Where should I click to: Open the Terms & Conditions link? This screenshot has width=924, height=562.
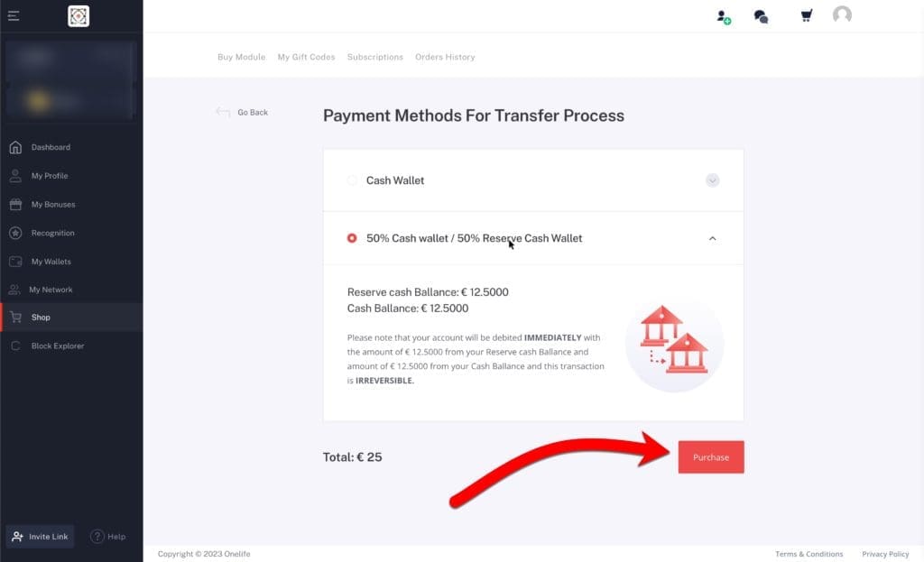[x=808, y=554]
